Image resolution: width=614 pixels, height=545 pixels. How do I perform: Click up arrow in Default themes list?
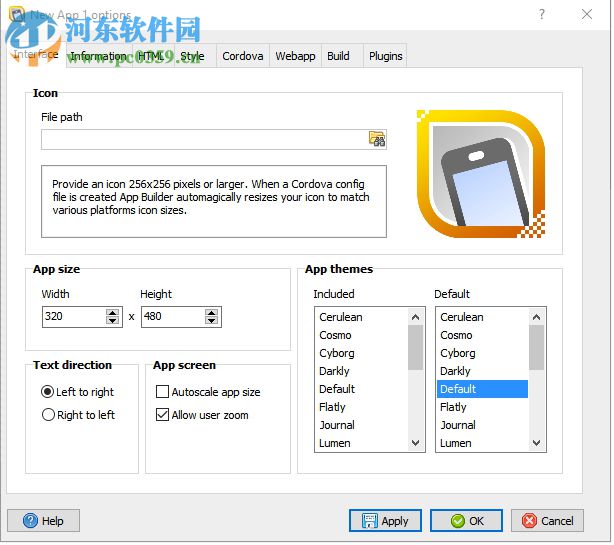537,317
